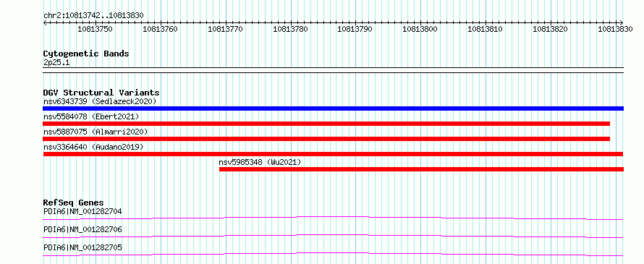This screenshot has height=264, width=644.
Task: Select the nsv3364640 (Audano2019) label
Action: 93,147
